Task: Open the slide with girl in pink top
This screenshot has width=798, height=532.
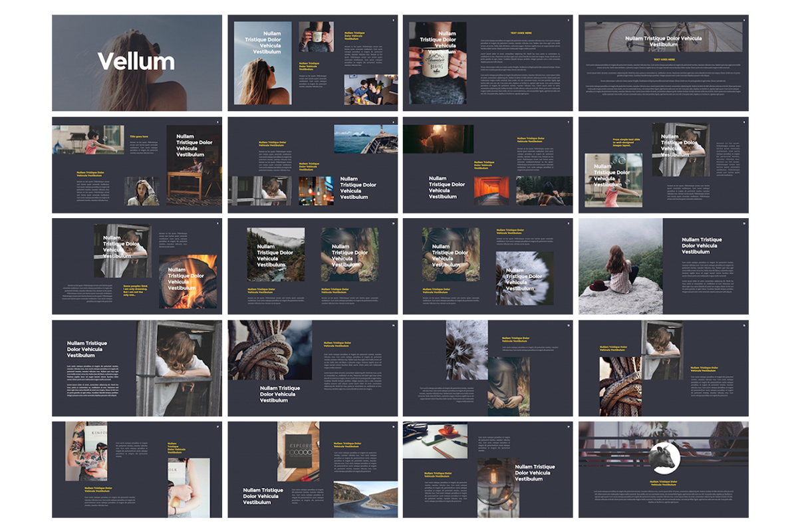Action: [x=137, y=165]
